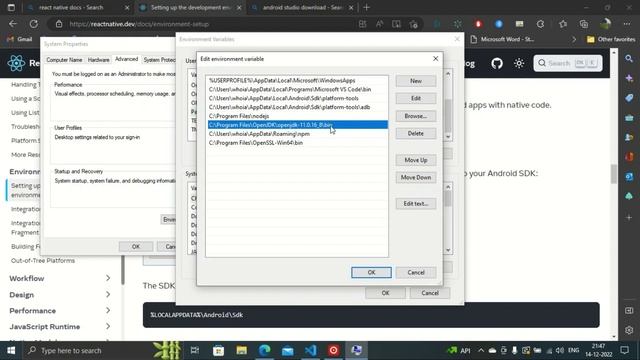The image size is (640, 360).
Task: Select the %USERPROFILE% WindowsApps path entry
Action: coord(298,80)
